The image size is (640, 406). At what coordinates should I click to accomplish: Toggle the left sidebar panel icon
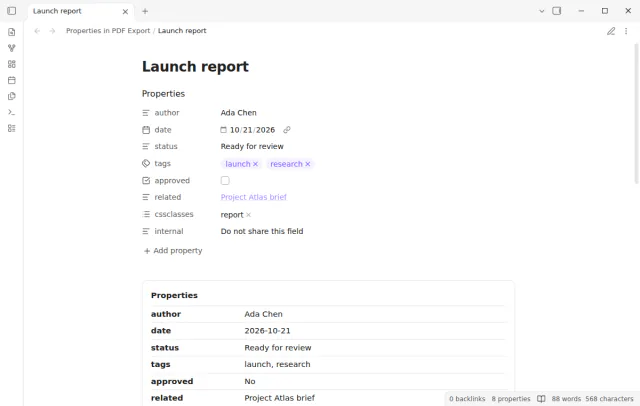pyautogui.click(x=11, y=11)
